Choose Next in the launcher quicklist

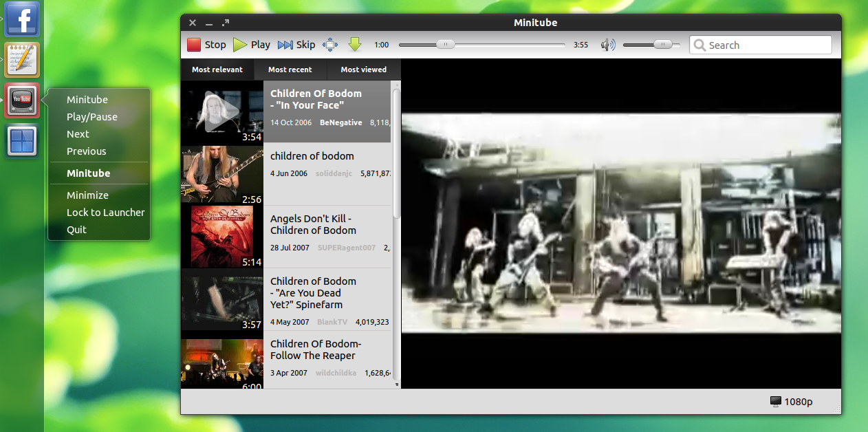click(78, 134)
